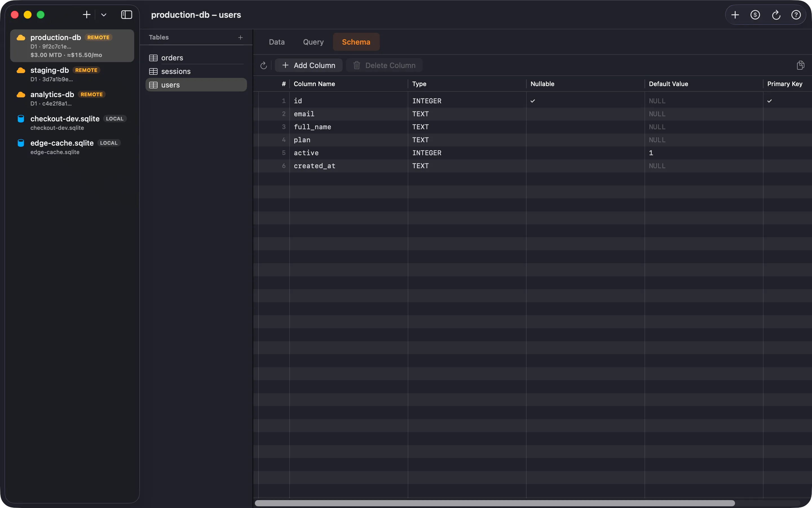
Task: Toggle Nullable checkmark for id column
Action: pyautogui.click(x=533, y=101)
